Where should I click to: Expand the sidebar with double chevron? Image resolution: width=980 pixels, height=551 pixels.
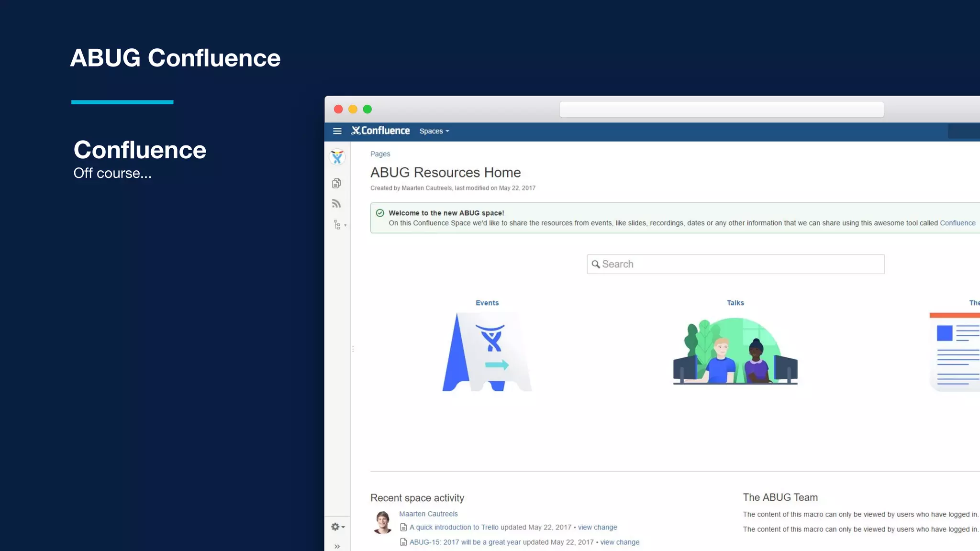337,546
